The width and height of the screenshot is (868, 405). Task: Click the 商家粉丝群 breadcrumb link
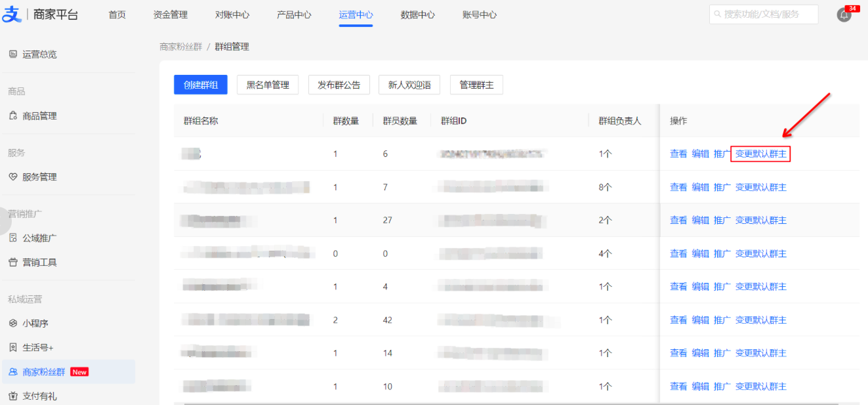pos(180,47)
